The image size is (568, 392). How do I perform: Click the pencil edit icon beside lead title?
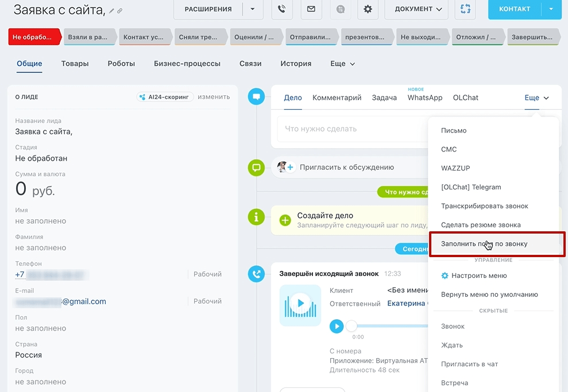(112, 11)
